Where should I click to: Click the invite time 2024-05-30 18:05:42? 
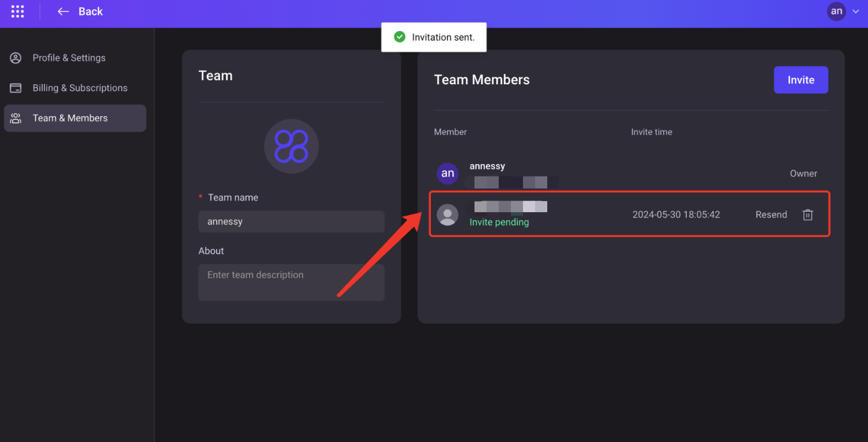point(676,215)
